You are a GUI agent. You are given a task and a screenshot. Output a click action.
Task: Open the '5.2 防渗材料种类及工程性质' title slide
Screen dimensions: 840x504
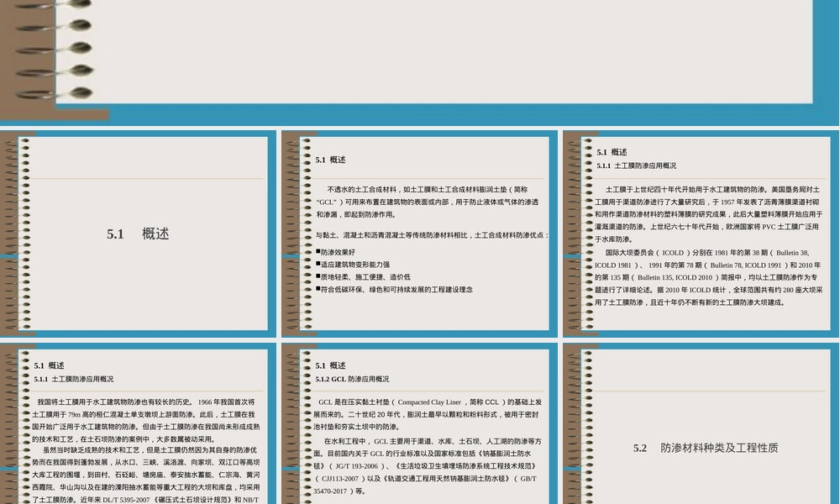pyautogui.click(x=701, y=423)
